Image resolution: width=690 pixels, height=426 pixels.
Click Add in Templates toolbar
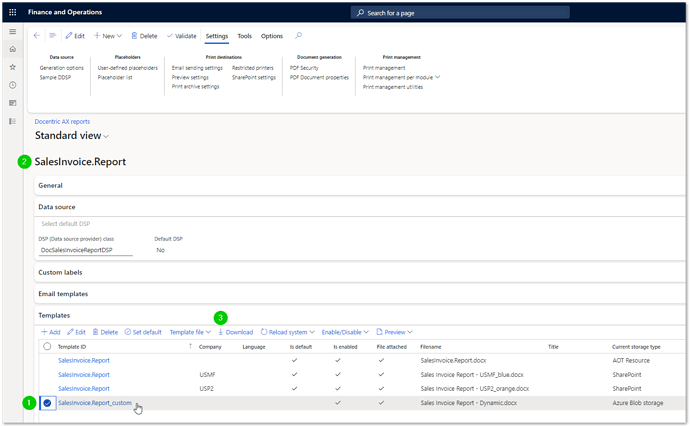51,332
